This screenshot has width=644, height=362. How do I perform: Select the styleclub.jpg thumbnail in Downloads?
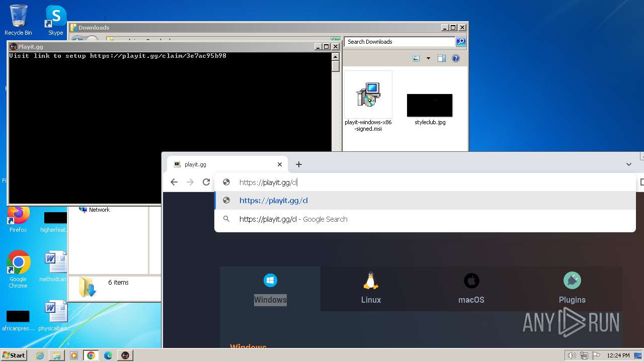coord(430,109)
